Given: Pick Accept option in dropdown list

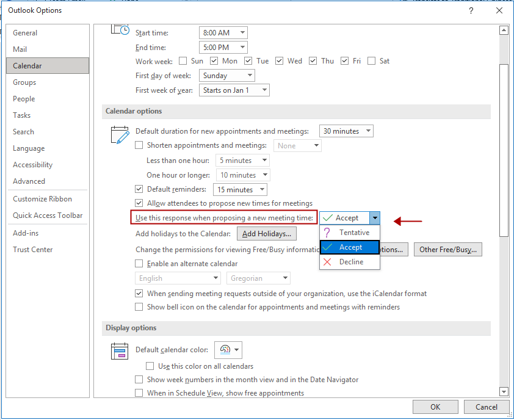Looking at the screenshot, I should (350, 247).
